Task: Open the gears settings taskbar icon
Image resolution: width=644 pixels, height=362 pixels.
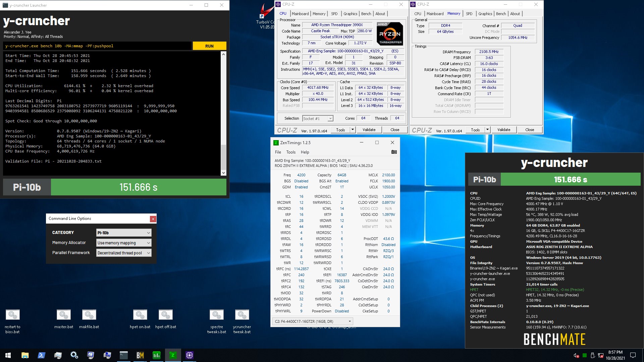Action: (x=74, y=355)
